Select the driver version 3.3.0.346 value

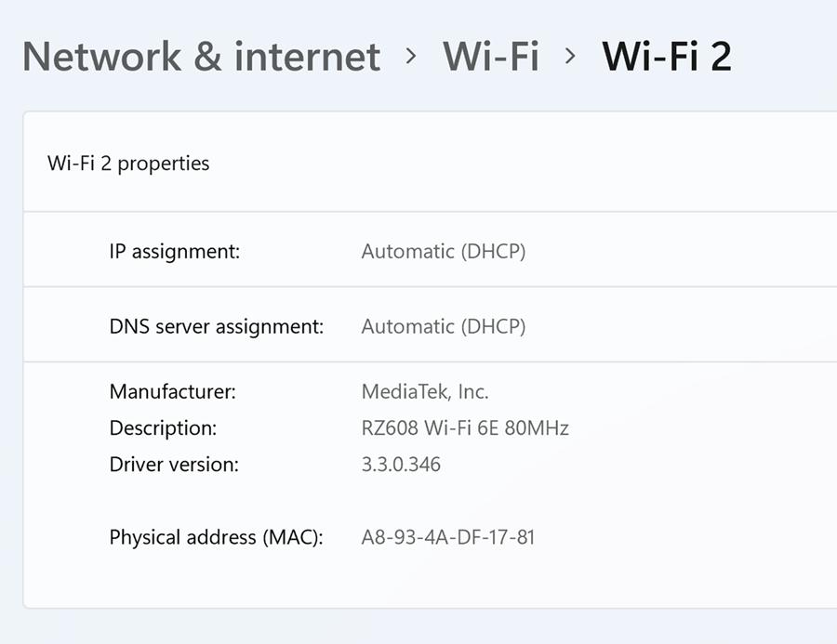[x=400, y=465]
